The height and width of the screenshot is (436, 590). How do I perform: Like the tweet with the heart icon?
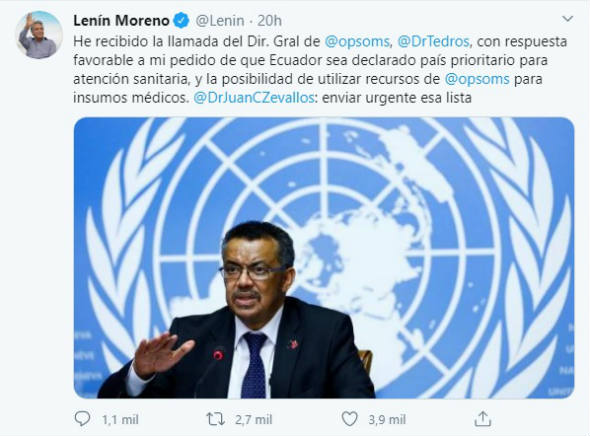point(349,419)
